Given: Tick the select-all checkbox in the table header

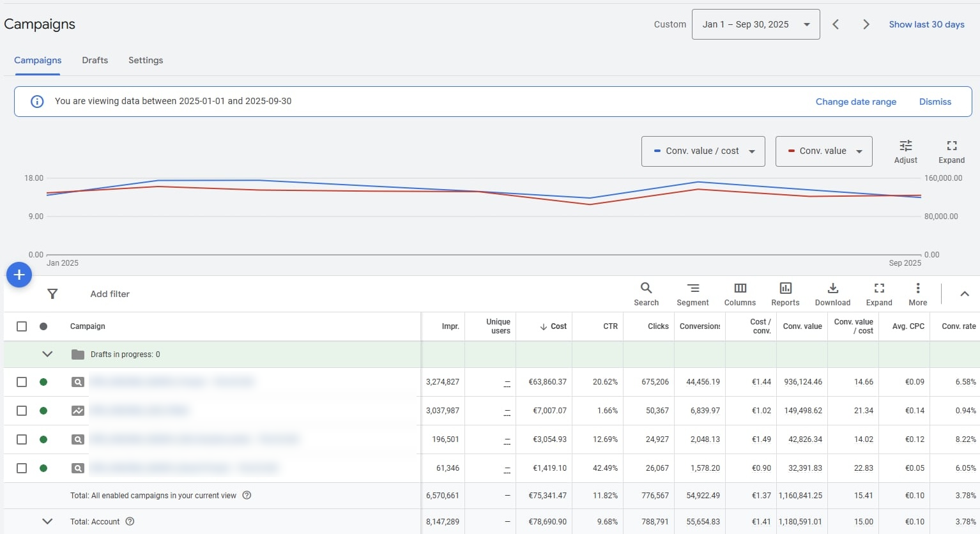Looking at the screenshot, I should 22,326.
